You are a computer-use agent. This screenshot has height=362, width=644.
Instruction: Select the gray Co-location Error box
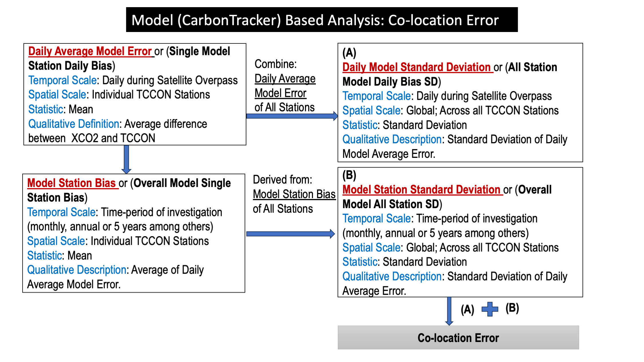(x=458, y=338)
